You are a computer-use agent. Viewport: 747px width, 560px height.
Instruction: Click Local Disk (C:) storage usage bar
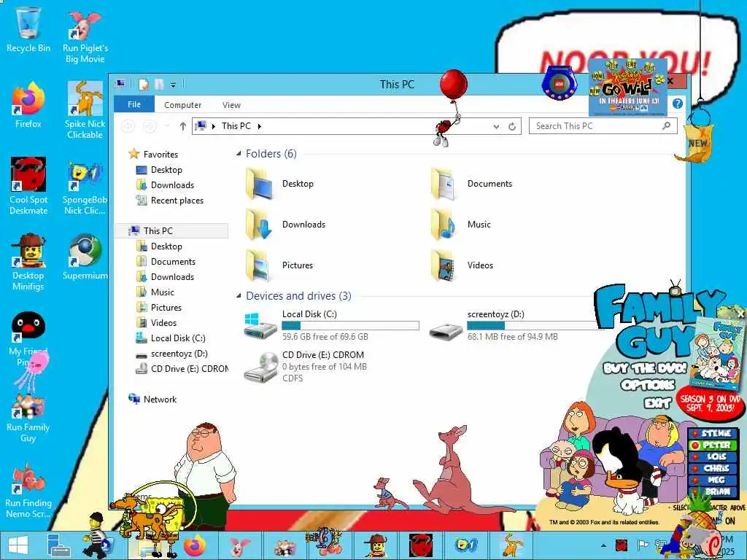(351, 326)
